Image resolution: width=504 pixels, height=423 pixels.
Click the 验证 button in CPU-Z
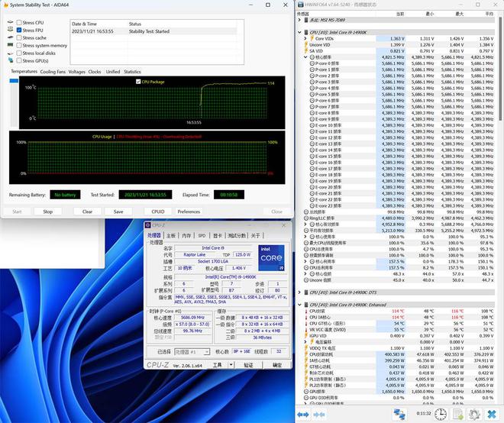[x=248, y=365]
